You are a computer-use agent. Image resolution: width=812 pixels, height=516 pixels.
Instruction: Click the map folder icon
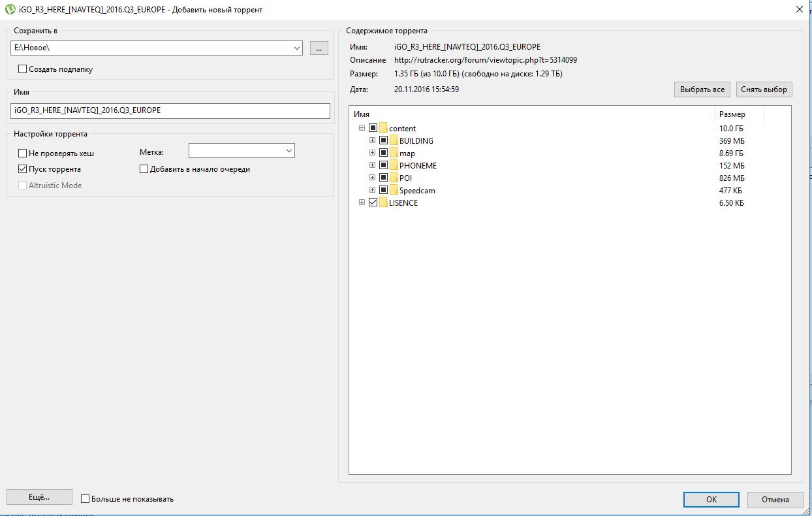coord(394,153)
